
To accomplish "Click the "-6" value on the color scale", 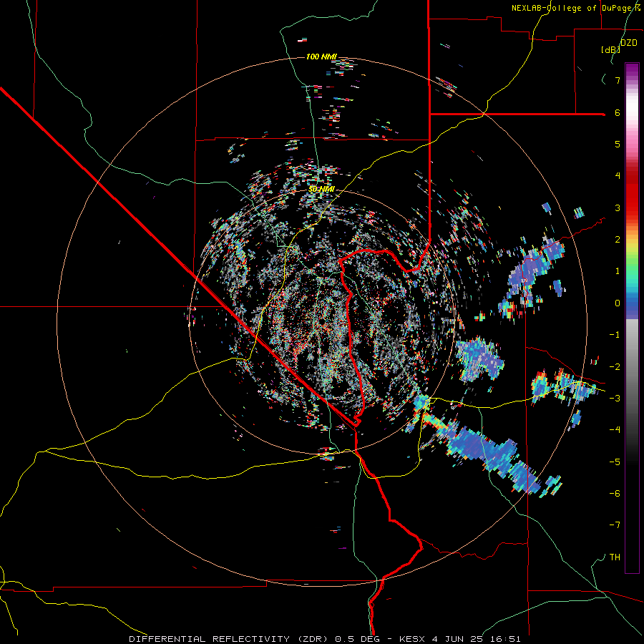I will (x=615, y=494).
